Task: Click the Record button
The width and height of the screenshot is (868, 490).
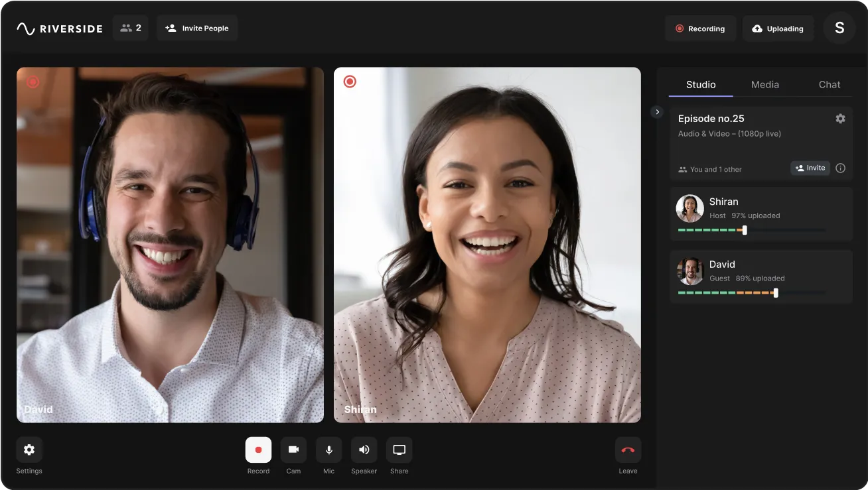Action: pyautogui.click(x=258, y=449)
